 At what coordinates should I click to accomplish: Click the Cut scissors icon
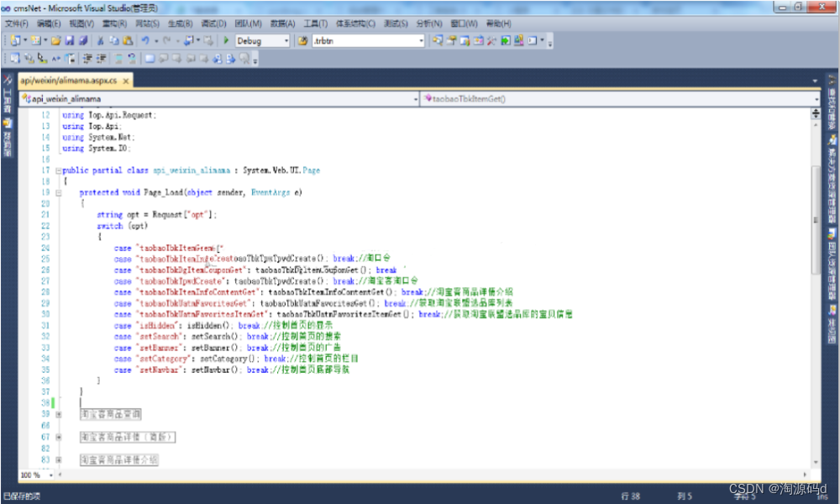[x=101, y=40]
